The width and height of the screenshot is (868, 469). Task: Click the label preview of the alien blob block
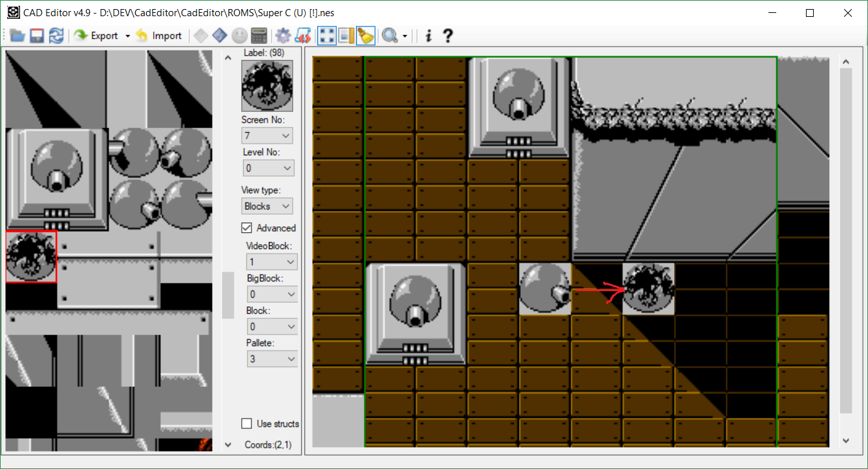tap(267, 85)
